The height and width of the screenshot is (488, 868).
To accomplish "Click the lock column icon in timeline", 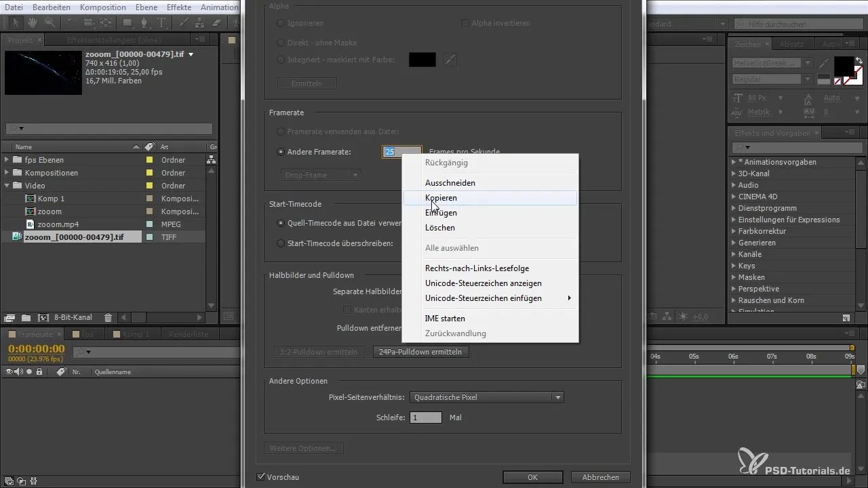I will click(39, 371).
